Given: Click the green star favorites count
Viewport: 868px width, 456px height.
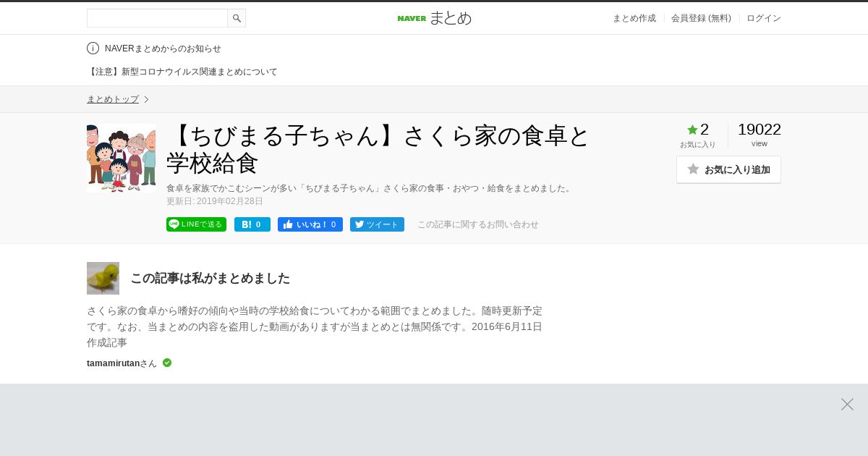Looking at the screenshot, I should pos(698,130).
